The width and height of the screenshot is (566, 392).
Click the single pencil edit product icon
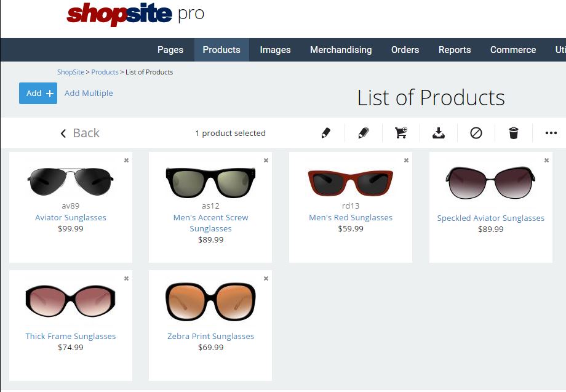pos(326,133)
